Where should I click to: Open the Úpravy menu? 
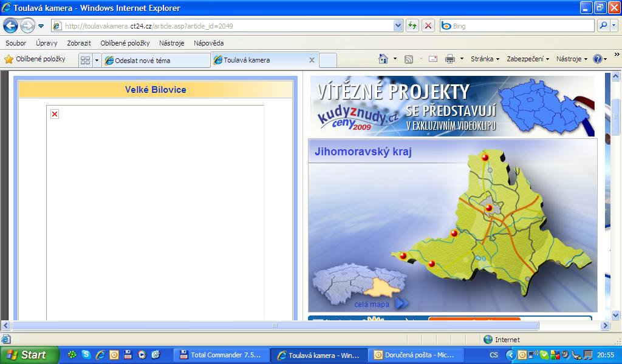pyautogui.click(x=46, y=43)
